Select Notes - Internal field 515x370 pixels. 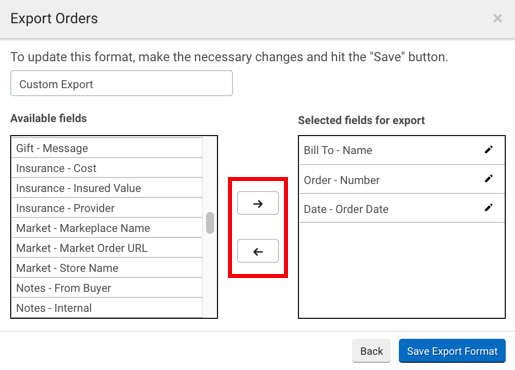click(107, 308)
